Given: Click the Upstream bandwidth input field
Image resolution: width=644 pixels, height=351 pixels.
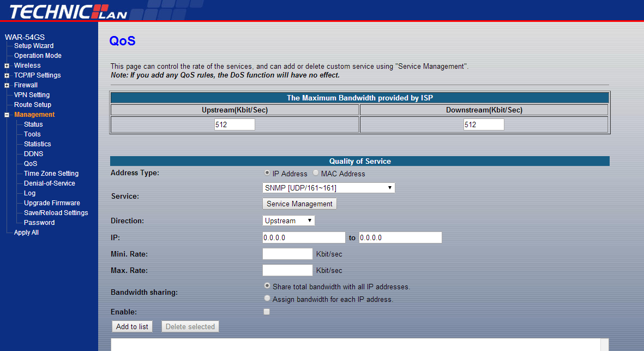Looking at the screenshot, I should [x=234, y=124].
